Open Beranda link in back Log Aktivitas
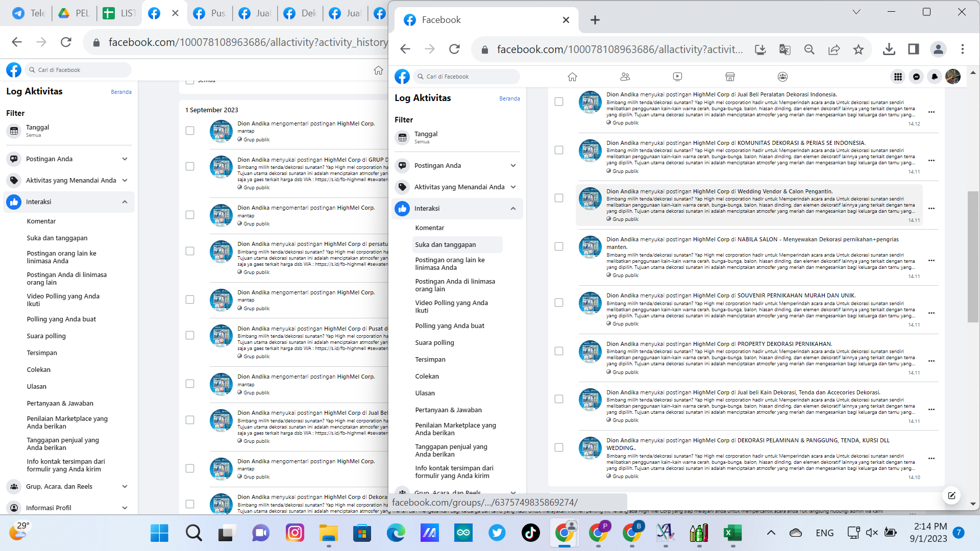 (121, 92)
